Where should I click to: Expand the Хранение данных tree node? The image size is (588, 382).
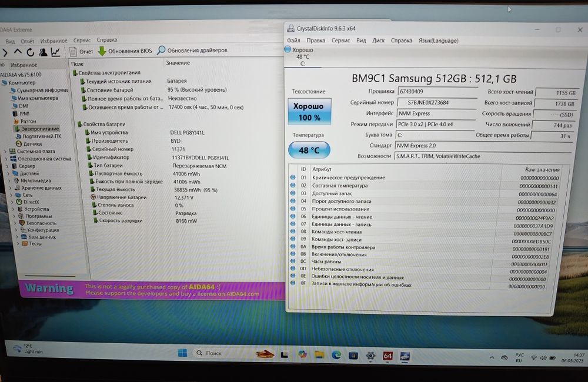pos(11,188)
